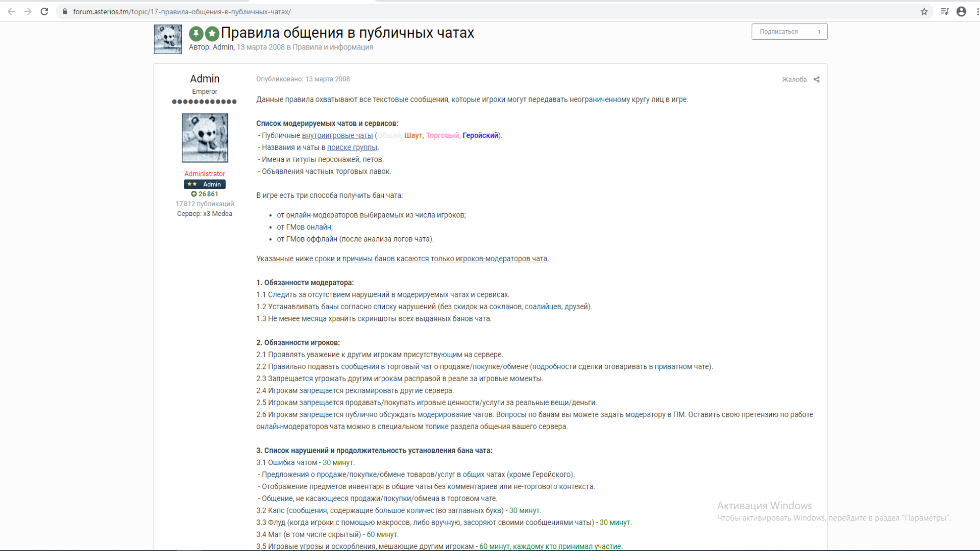Bookmark this page with the star icon
The image size is (980, 551).
coord(924,11)
